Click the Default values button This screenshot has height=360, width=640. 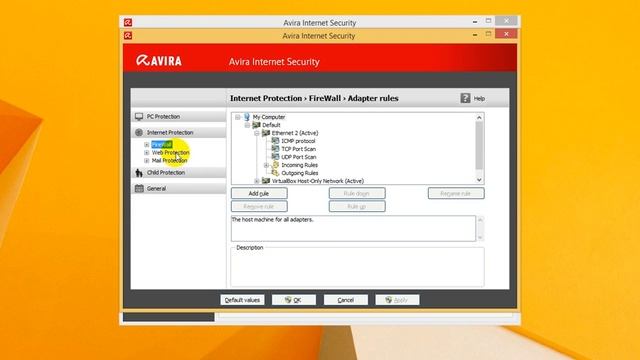coord(242,300)
